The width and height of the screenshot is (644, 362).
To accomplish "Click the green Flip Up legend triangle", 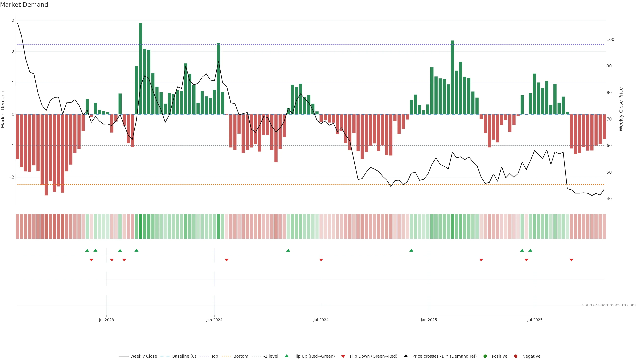I will [287, 356].
